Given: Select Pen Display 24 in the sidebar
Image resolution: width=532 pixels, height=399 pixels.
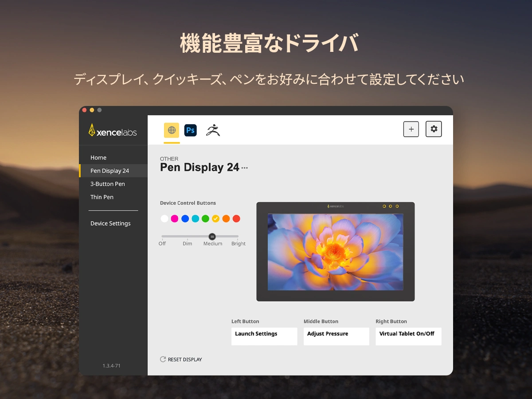Looking at the screenshot, I should coord(113,171).
